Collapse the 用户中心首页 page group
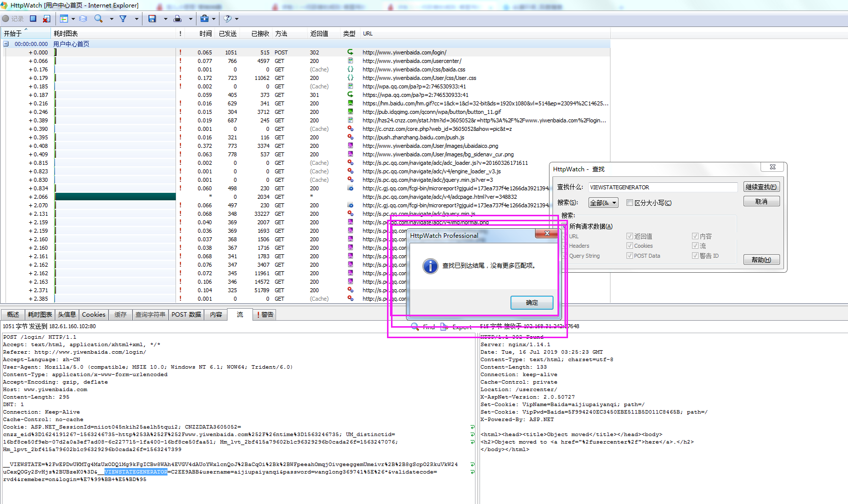The image size is (848, 504). pyautogui.click(x=6, y=44)
